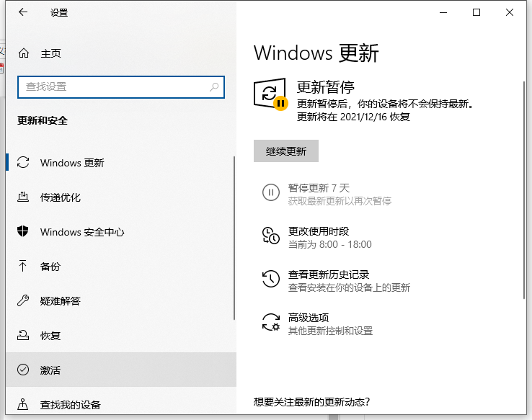Click the 恢复 recovery icon
Screen dimensions: 532x420
(24, 336)
